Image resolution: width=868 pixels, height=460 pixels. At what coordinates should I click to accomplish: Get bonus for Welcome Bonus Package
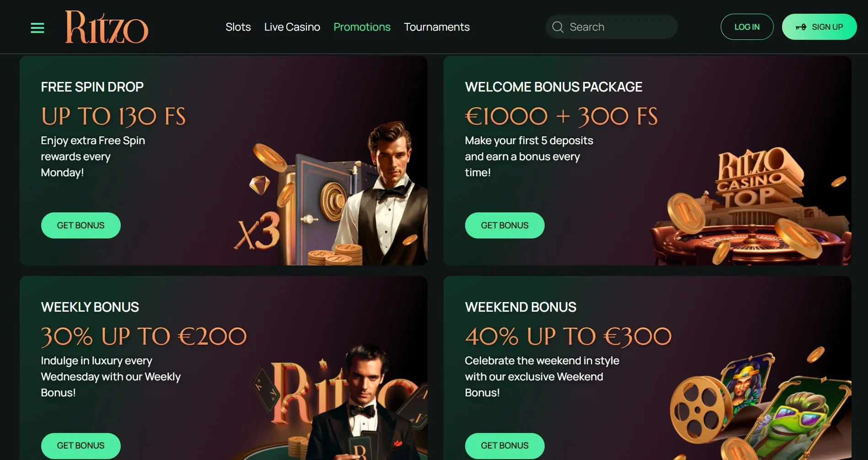(504, 225)
